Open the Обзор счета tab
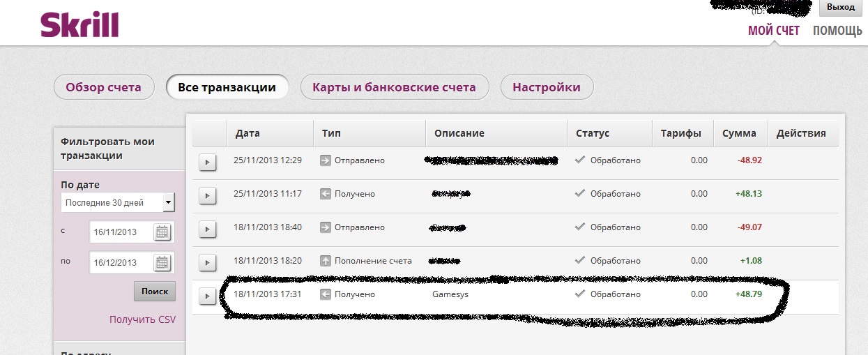Viewport: 868px width, 355px height. coord(103,87)
